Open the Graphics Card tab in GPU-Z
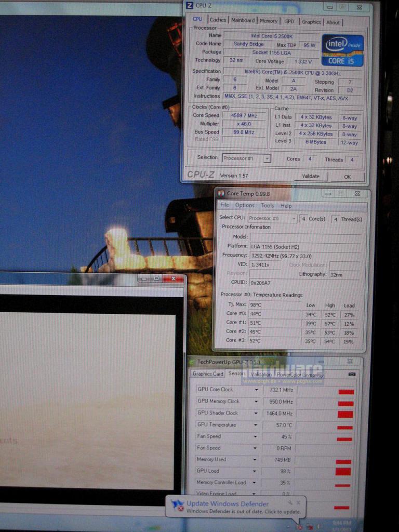The width and height of the screenshot is (399, 532). pyautogui.click(x=208, y=374)
